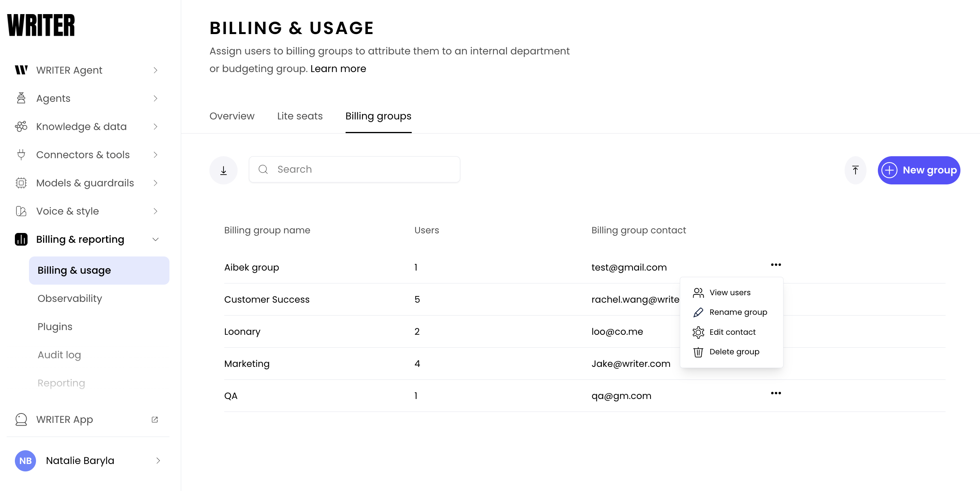The image size is (980, 491).
Task: Click the WRITER App external-link icon
Action: [x=155, y=419]
